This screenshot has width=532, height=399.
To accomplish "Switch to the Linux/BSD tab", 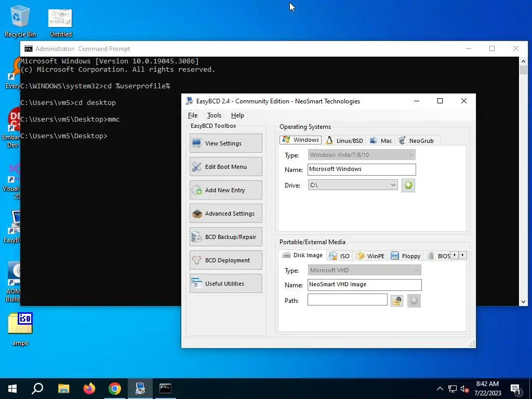I will click(345, 140).
